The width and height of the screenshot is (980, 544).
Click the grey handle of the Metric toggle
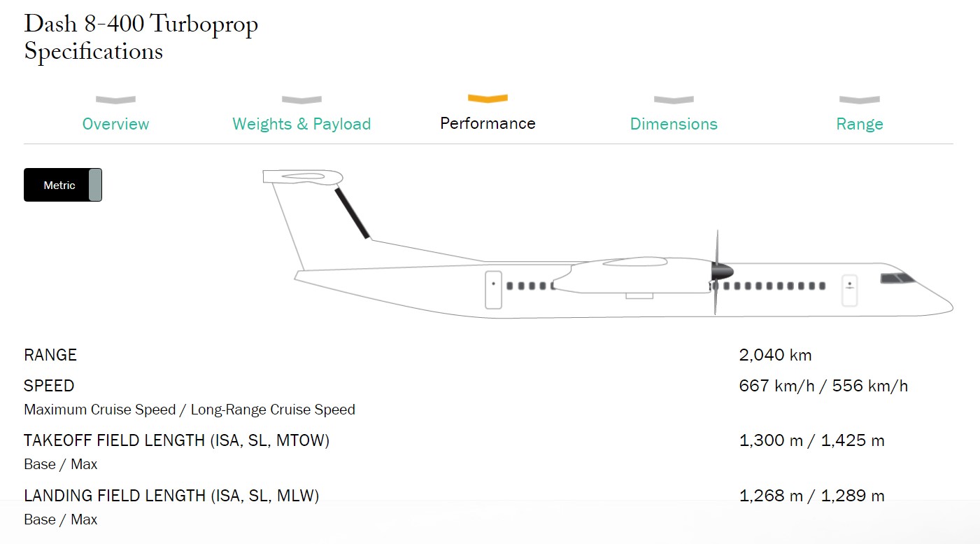tap(95, 185)
